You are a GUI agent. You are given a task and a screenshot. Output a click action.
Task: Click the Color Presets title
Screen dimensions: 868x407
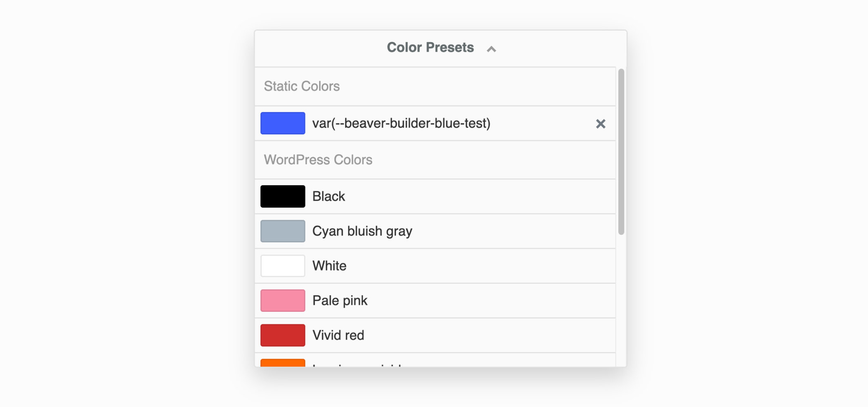coord(430,47)
